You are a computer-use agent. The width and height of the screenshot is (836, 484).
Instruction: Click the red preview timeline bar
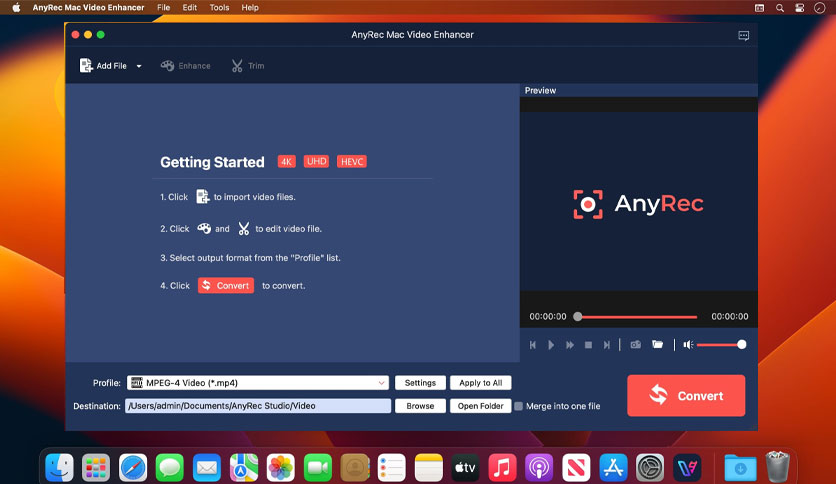coord(639,317)
